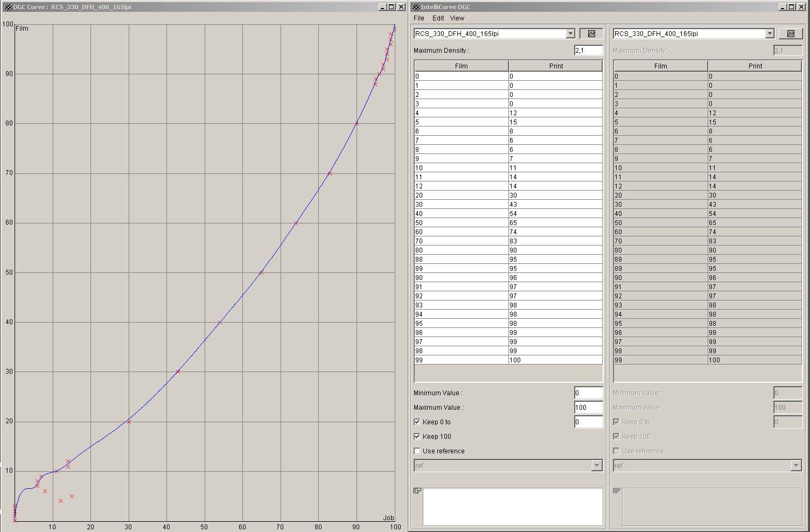810x532 pixels.
Task: Select Film '20' cell in left table
Action: (x=462, y=195)
